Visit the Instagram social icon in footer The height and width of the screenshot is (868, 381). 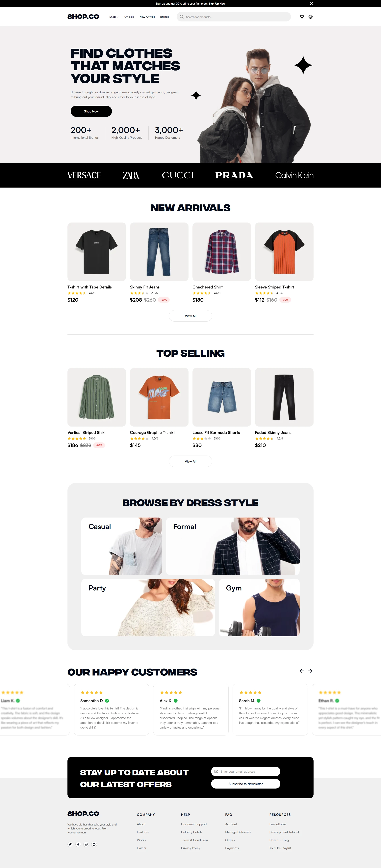pyautogui.click(x=86, y=844)
